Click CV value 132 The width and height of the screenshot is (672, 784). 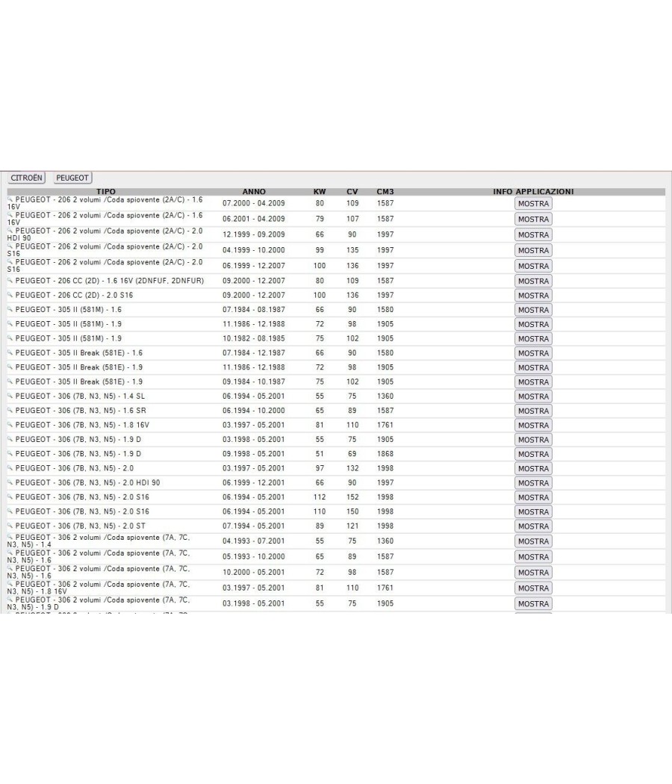pyautogui.click(x=352, y=468)
